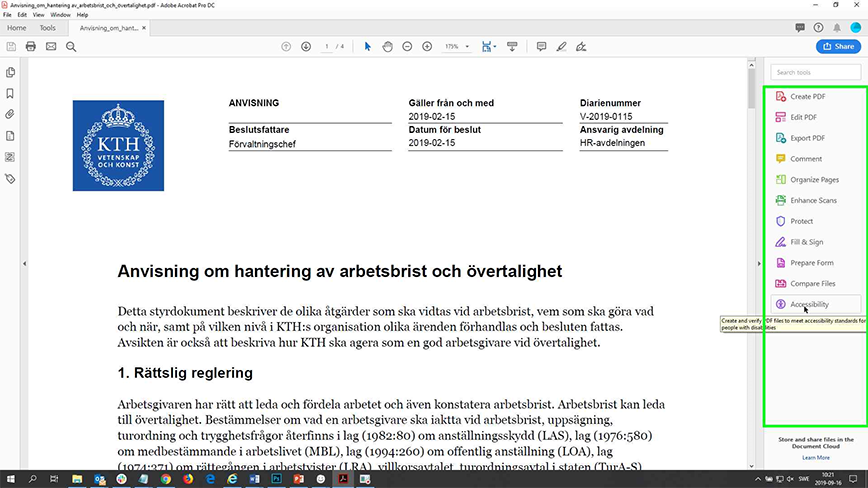Open the View menu
Screen dimensions: 868x488
[38, 15]
